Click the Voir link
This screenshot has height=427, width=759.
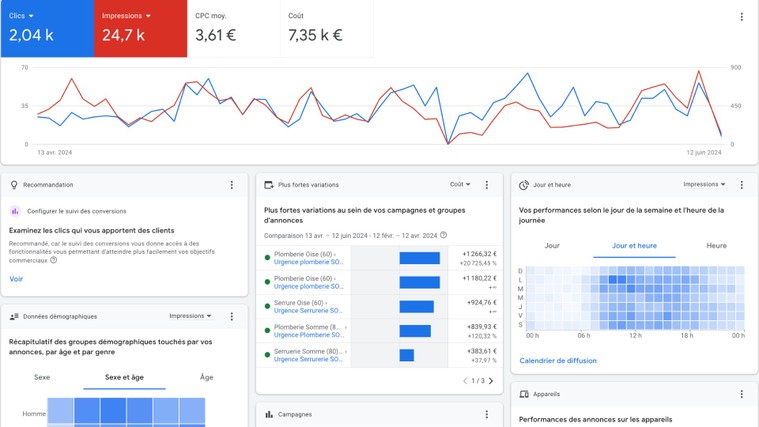click(16, 279)
